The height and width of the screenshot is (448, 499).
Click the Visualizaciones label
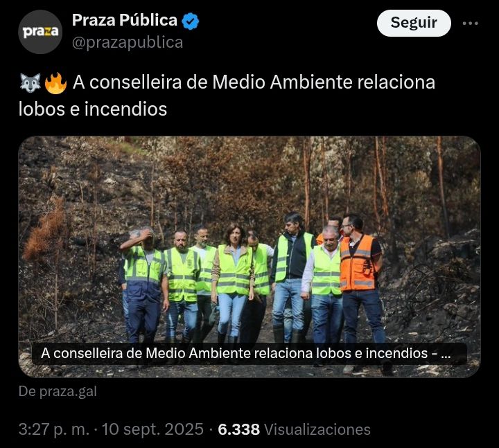pyautogui.click(x=317, y=429)
